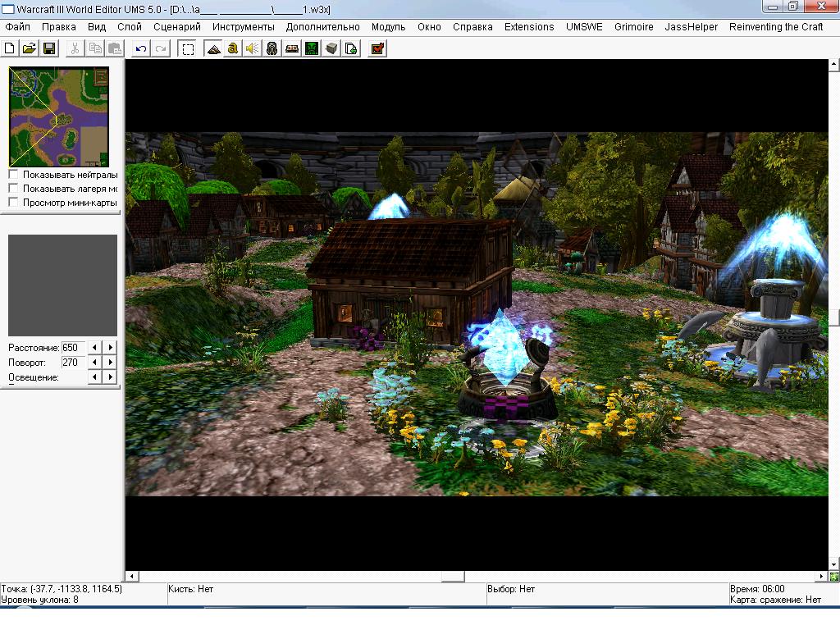840x630 pixels.
Task: Open the Campaign Editor
Action: click(x=292, y=48)
